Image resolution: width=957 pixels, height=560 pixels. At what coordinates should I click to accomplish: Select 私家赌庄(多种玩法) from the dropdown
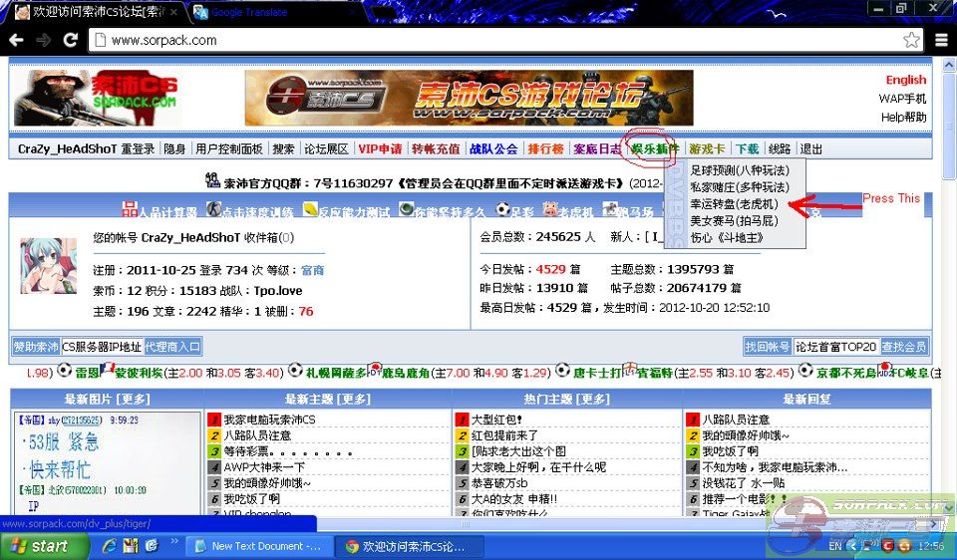(x=740, y=187)
